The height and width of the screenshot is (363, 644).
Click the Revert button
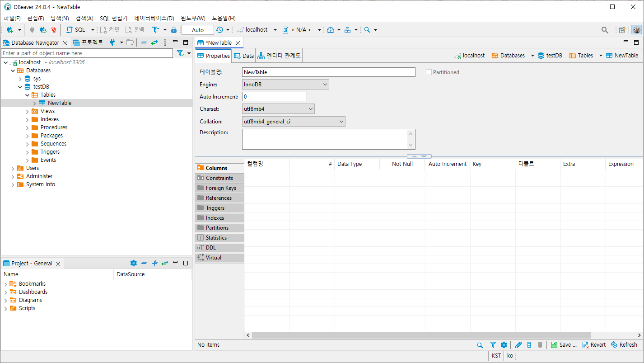[x=594, y=345]
